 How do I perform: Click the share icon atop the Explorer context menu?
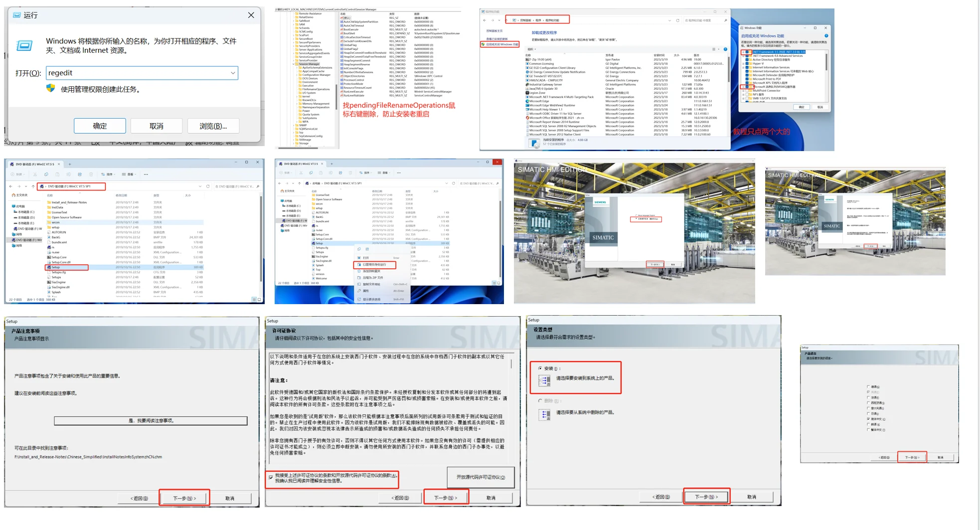click(x=367, y=249)
